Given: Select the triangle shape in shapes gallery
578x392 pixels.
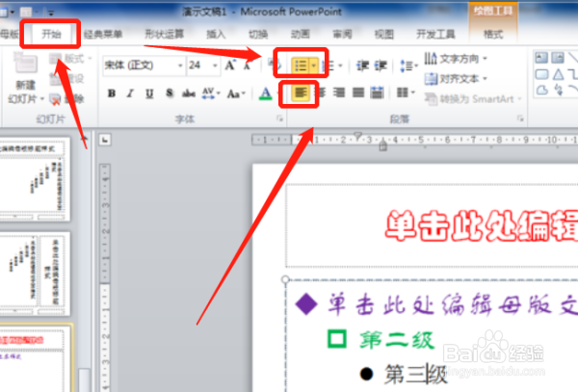Looking at the screenshot, I should click(558, 74).
